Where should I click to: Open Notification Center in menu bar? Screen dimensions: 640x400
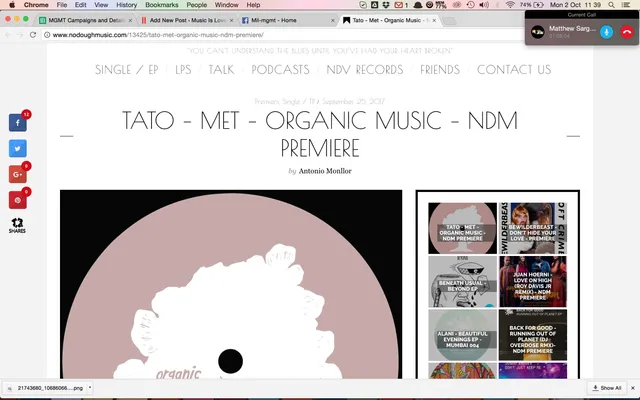[626, 5]
